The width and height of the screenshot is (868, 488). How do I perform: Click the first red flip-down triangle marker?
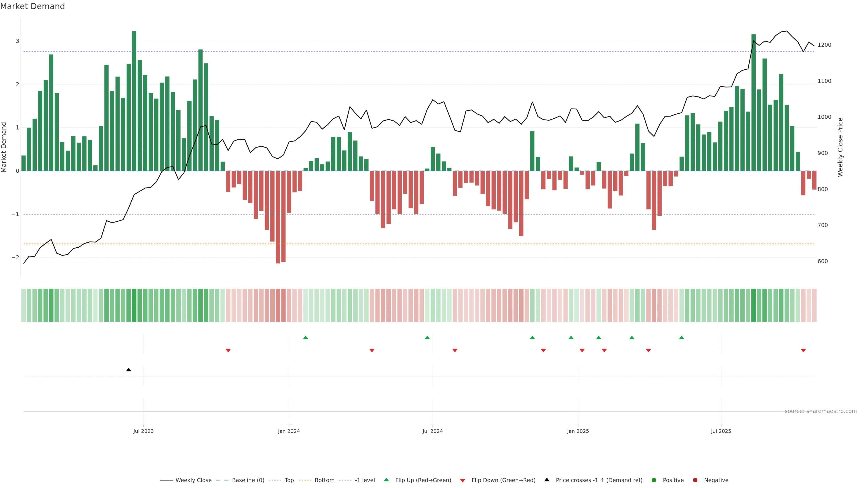[x=228, y=351]
